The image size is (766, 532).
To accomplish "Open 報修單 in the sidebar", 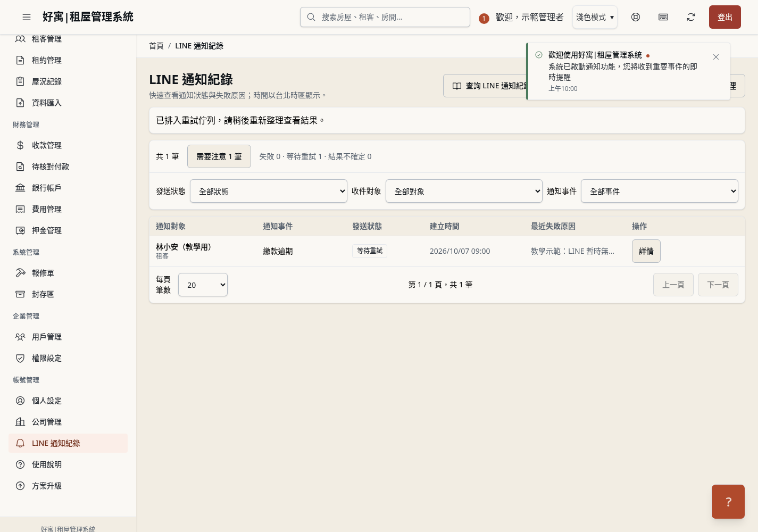I will coord(68,273).
